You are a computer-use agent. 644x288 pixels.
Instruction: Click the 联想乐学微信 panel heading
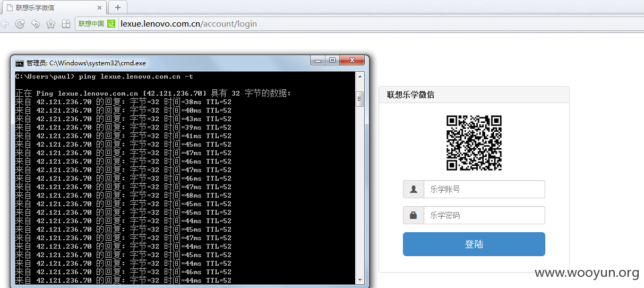(410, 95)
